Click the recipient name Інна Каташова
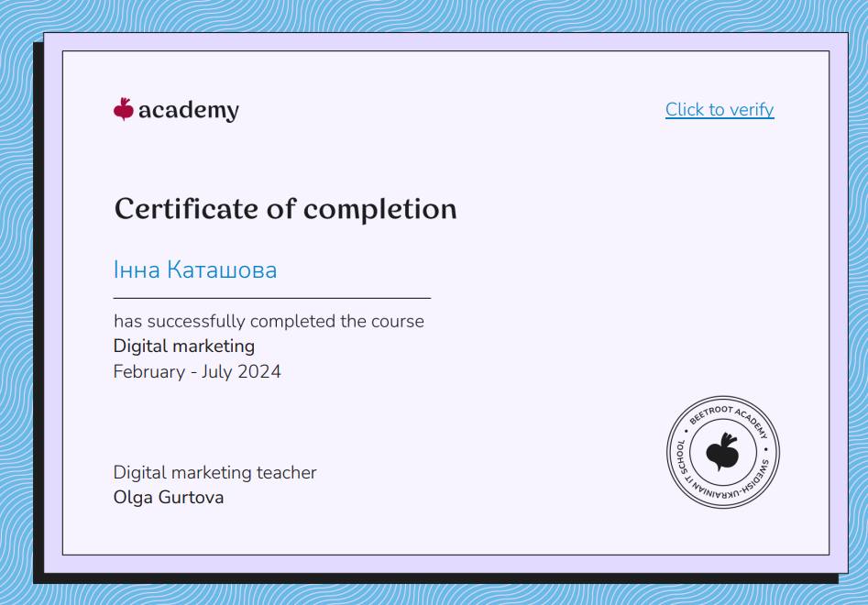This screenshot has height=605, width=868. tap(194, 270)
